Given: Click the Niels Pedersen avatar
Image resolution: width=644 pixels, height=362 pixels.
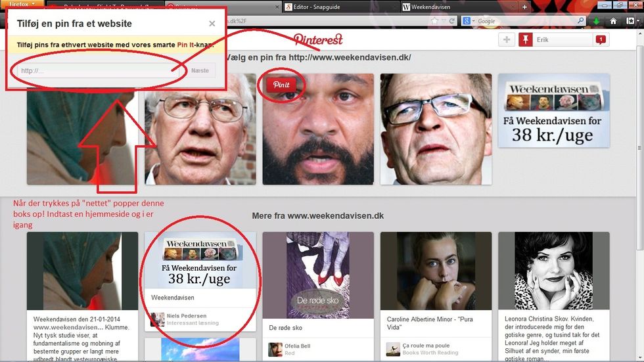Looking at the screenshot, I should tap(157, 319).
